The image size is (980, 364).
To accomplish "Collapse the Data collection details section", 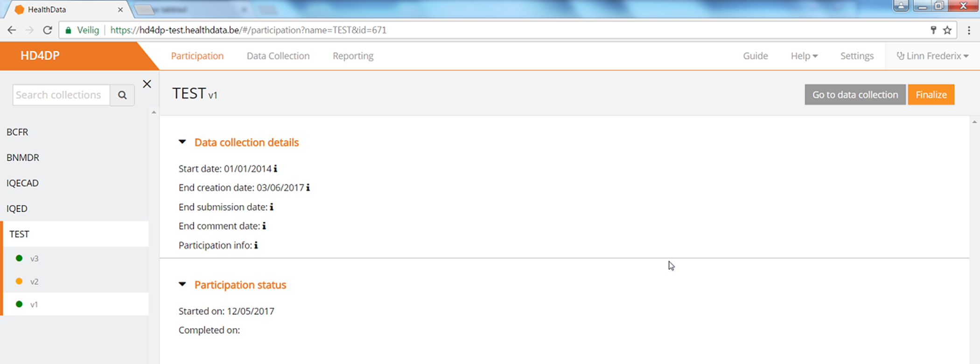I will tap(182, 142).
